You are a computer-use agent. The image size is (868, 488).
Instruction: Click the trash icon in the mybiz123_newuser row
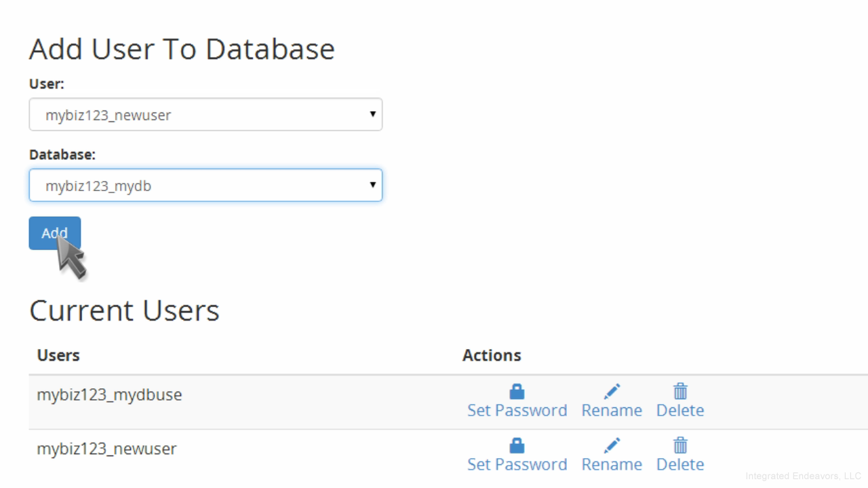click(x=680, y=446)
